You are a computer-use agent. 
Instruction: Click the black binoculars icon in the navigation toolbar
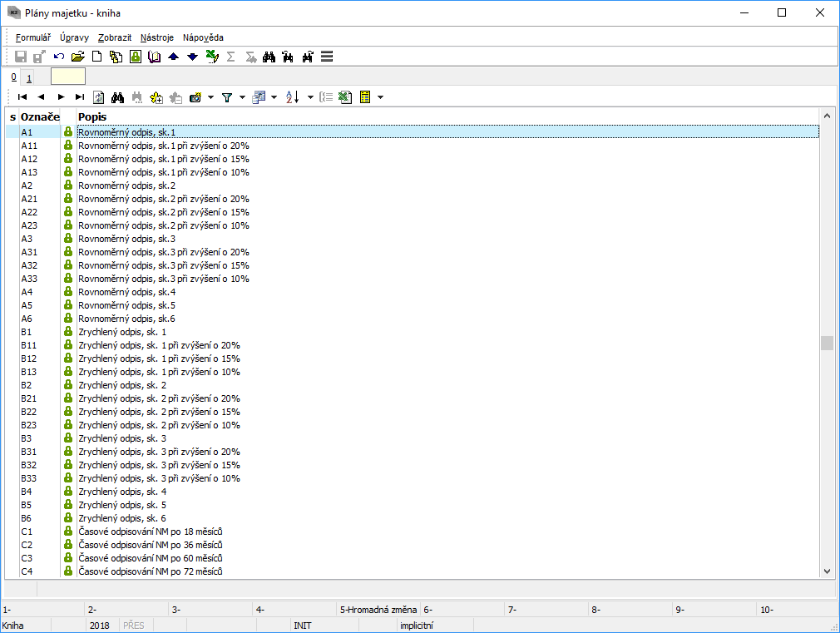tap(118, 97)
